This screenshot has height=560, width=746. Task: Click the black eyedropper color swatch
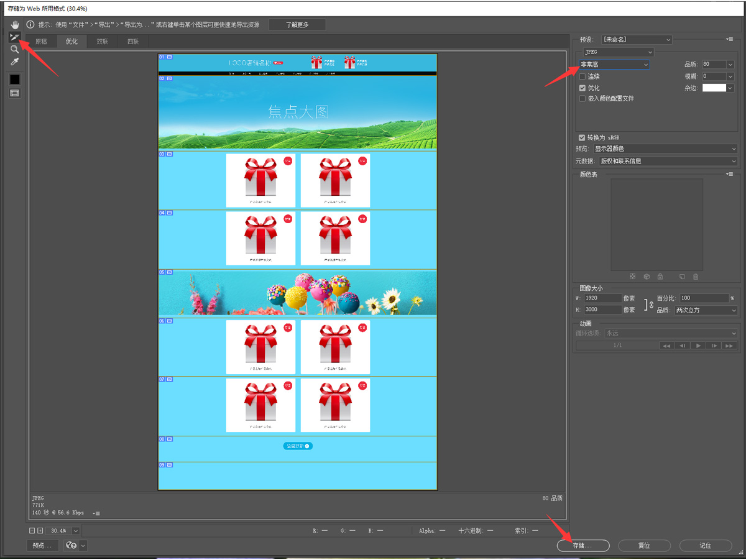click(x=15, y=80)
